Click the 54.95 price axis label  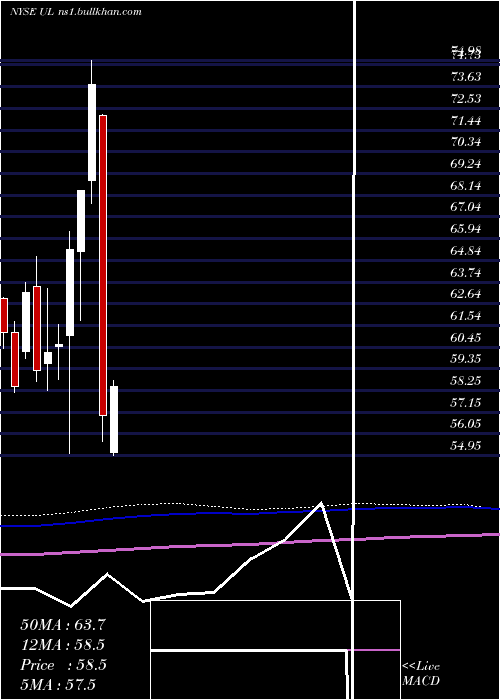pos(467,446)
